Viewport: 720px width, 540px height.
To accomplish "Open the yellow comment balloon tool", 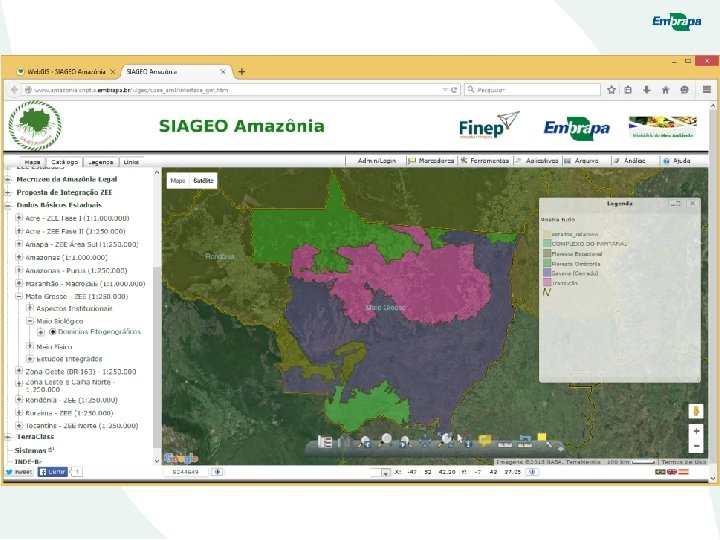I will (x=485, y=440).
